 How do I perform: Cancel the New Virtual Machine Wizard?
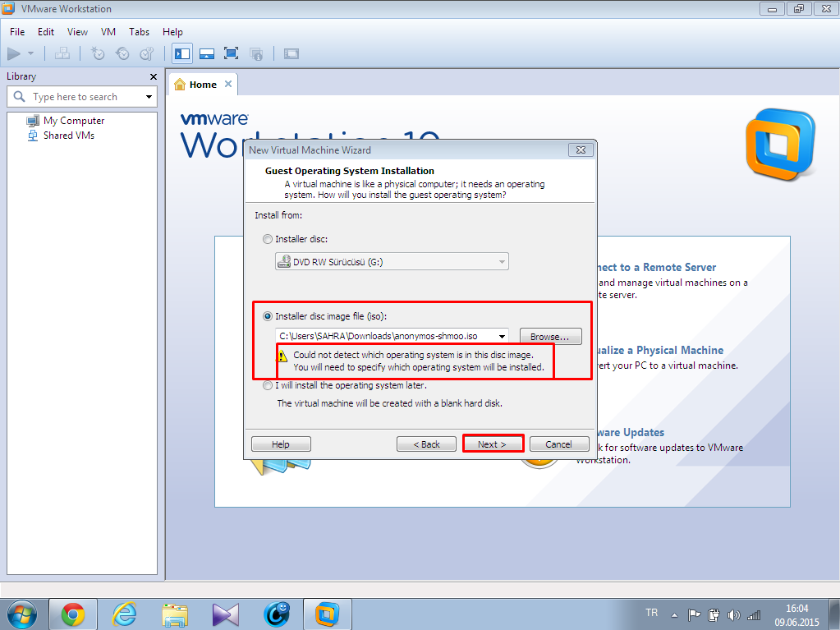click(558, 444)
